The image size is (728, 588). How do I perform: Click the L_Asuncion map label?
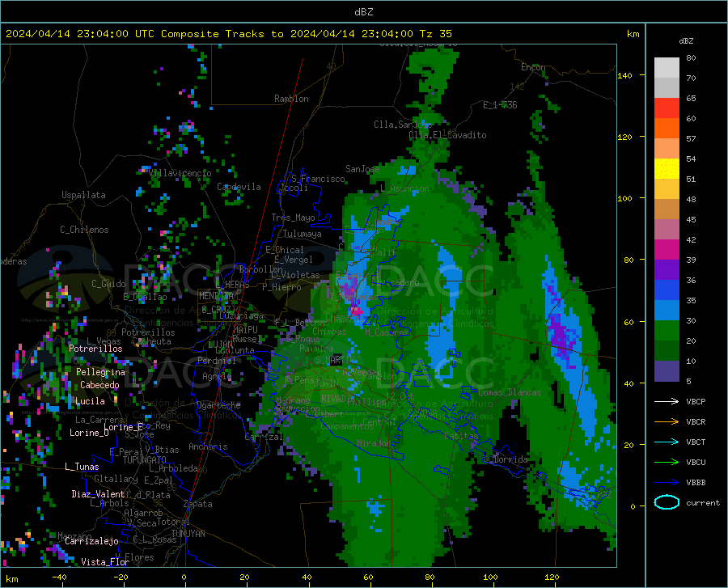point(404,188)
